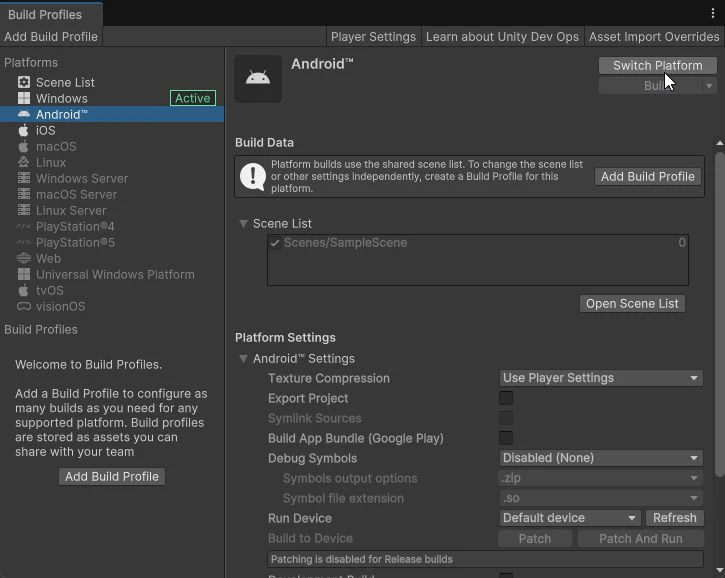Open the three-dot window options menu
725x578 pixels.
713,13
